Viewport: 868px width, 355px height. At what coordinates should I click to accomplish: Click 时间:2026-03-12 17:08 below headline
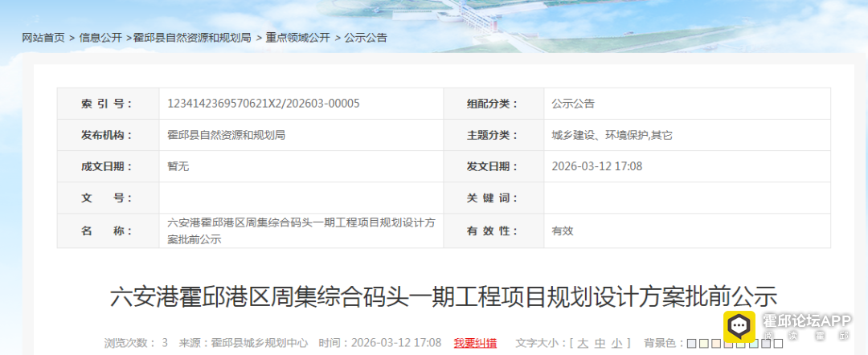[379, 343]
